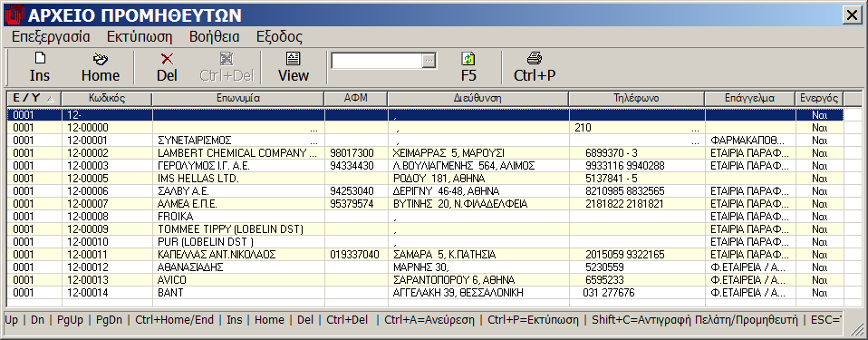Click address ΒΥΤΙΝΗΣ 20, Ν.ΦΙΛΑΔΕΛΦΕΙΑ
Viewport: 868px width, 340px height.
tap(459, 204)
